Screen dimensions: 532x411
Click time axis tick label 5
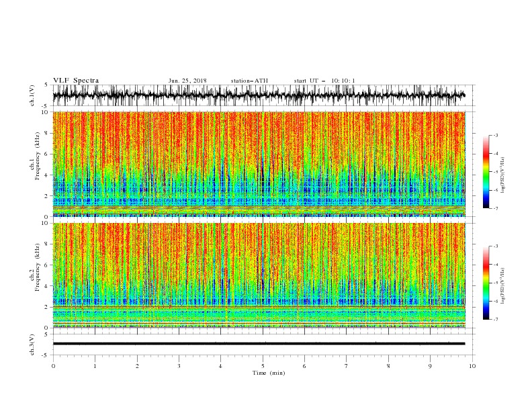coord(263,366)
